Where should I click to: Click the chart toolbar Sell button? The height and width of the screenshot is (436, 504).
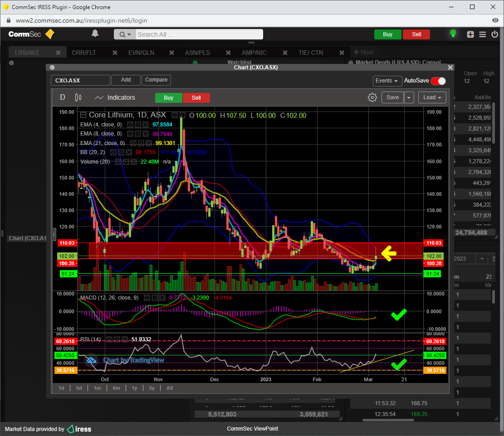pyautogui.click(x=196, y=98)
